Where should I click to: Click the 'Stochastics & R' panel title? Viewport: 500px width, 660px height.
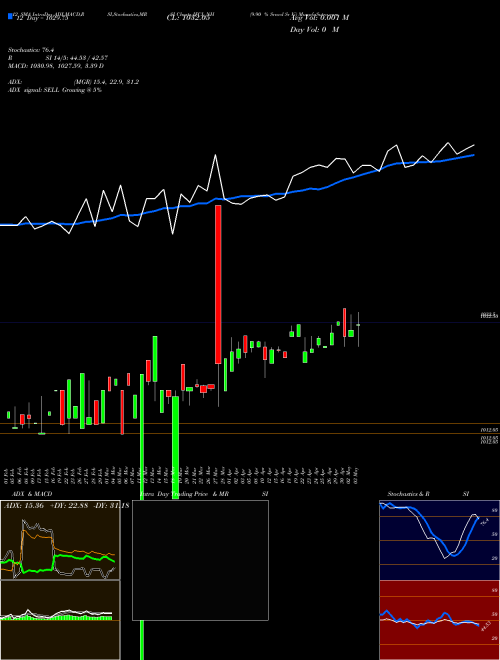tap(409, 494)
